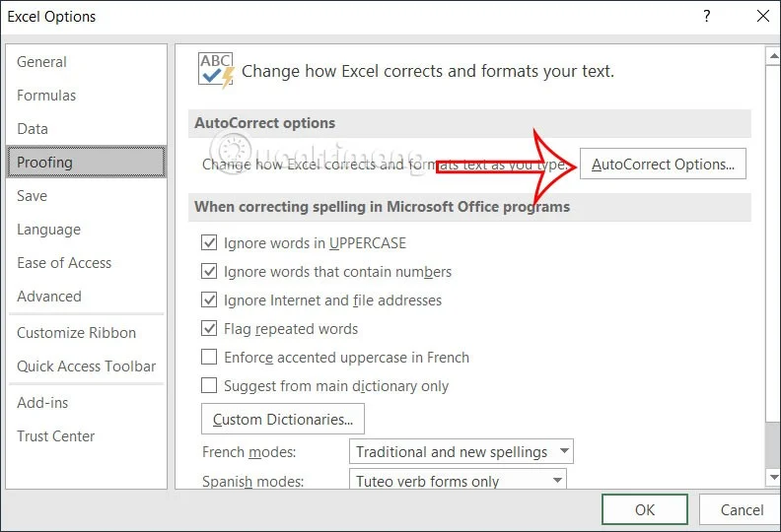Switch to Customize Ribbon section
Viewport: 781px width, 532px height.
(76, 332)
